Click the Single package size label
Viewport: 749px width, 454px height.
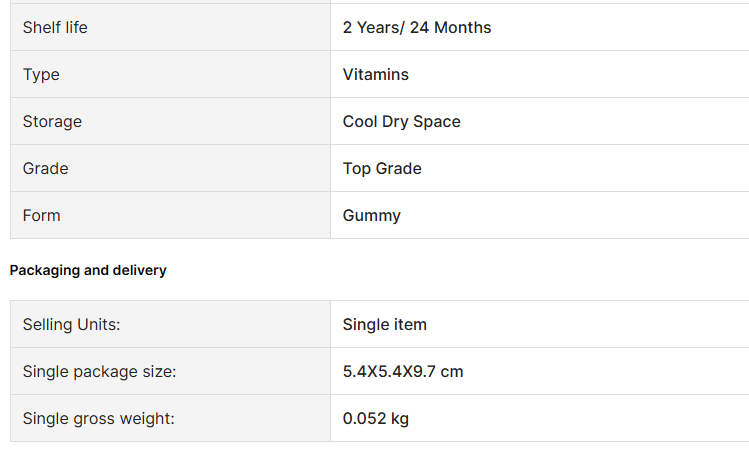(99, 372)
